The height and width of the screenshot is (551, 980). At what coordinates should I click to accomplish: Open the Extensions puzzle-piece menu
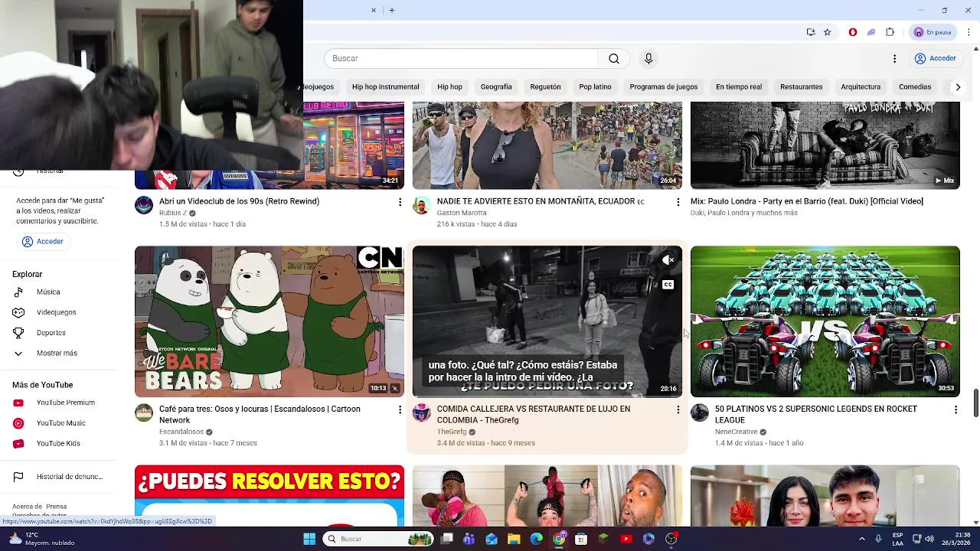tap(890, 32)
